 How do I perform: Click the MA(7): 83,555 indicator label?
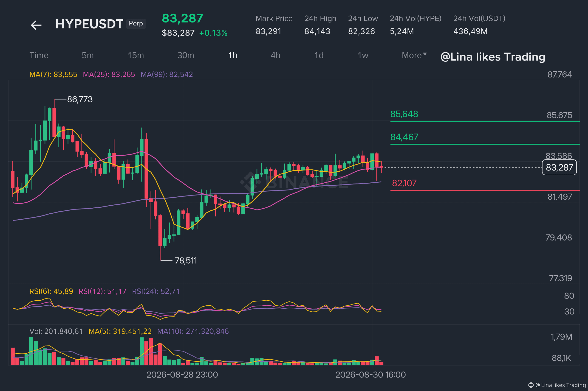pyautogui.click(x=53, y=74)
